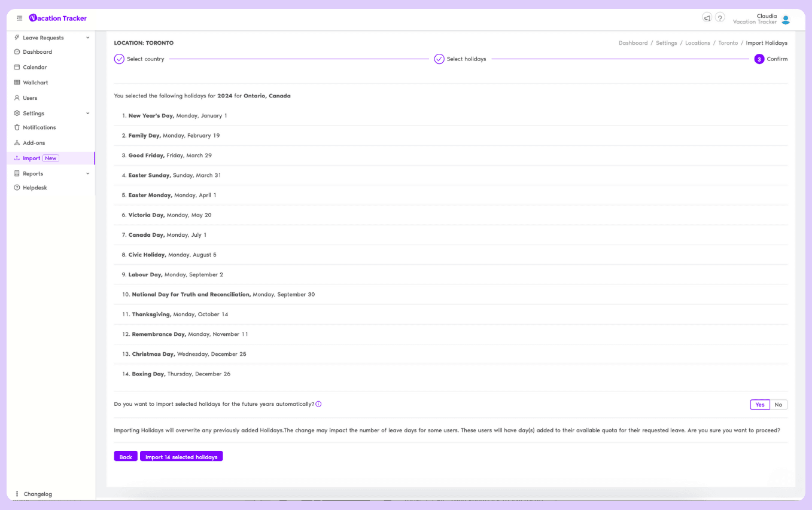The image size is (812, 510).
Task: Click the Select holidays step checkmark
Action: coord(439,59)
